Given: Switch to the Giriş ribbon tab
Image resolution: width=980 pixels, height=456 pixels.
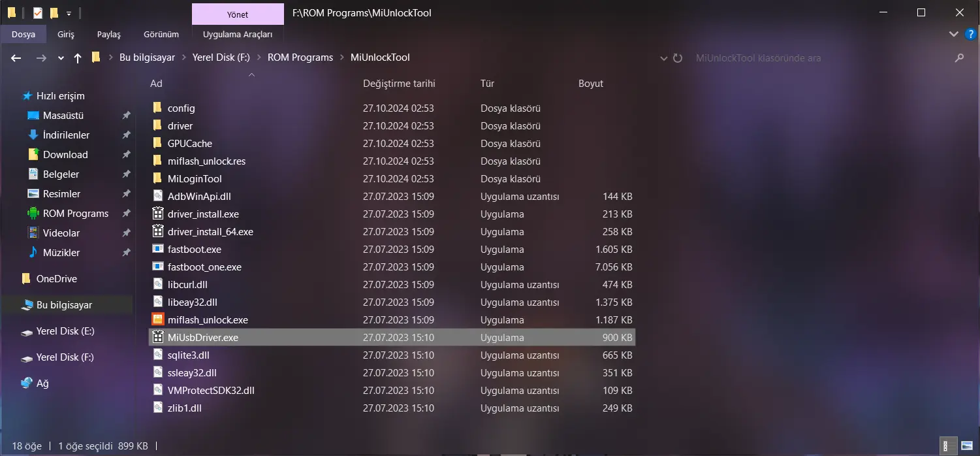Looking at the screenshot, I should click(x=66, y=34).
